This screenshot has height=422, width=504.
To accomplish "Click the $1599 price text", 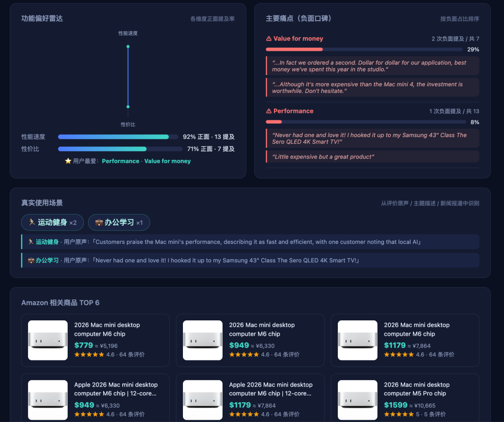I will point(396,405).
